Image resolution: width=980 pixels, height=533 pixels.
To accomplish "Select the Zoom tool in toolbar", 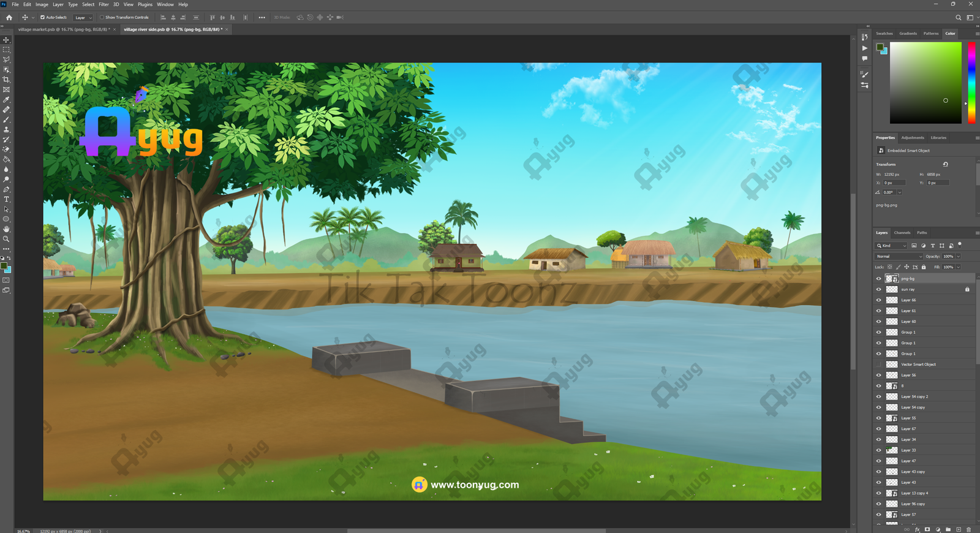I will point(7,239).
